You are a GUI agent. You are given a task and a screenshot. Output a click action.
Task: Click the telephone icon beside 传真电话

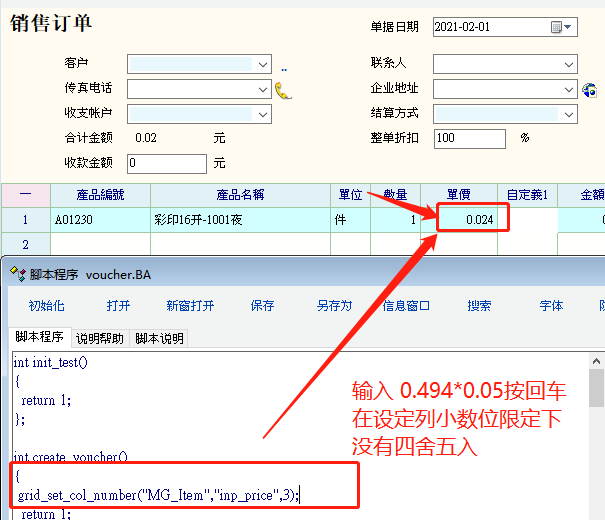click(x=283, y=90)
